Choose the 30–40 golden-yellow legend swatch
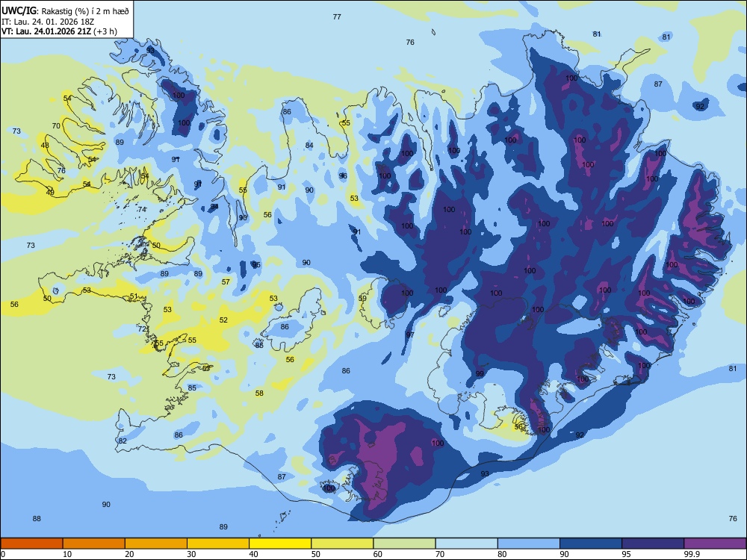The width and height of the screenshot is (747, 560). (x=218, y=544)
